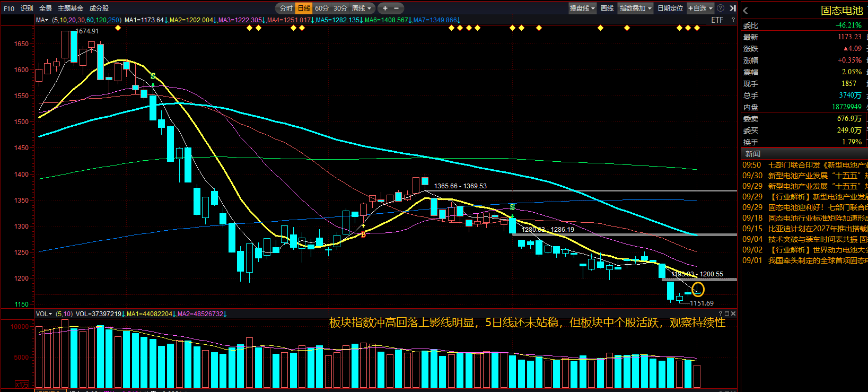Viewport: 868px width, 392px height.
Task: Open 成分股 constituent stocks
Action: (x=99, y=8)
